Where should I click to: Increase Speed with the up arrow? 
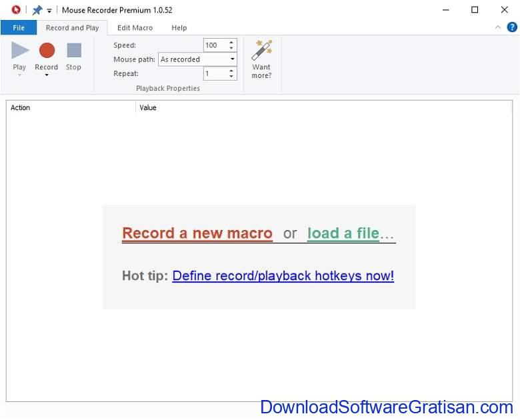pyautogui.click(x=231, y=42)
